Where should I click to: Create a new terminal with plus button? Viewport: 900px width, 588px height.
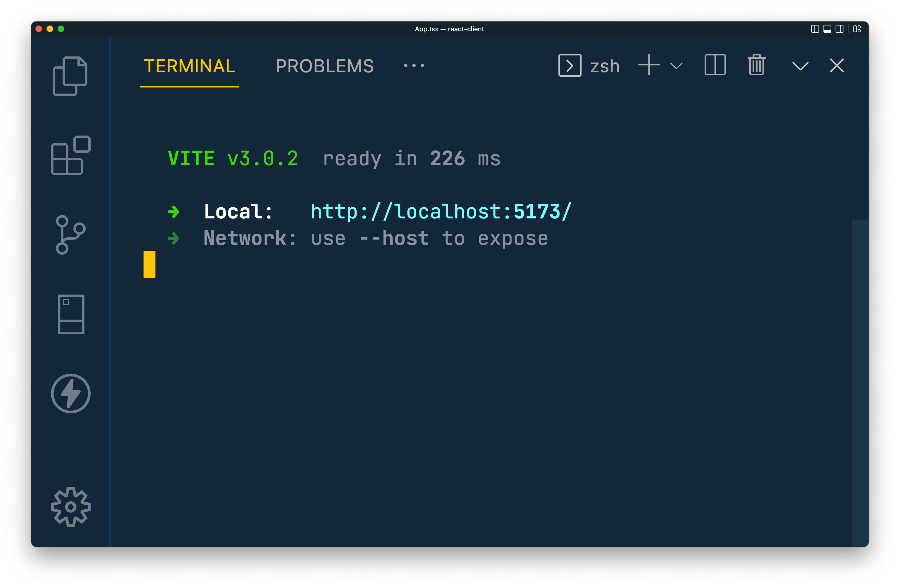click(x=649, y=65)
